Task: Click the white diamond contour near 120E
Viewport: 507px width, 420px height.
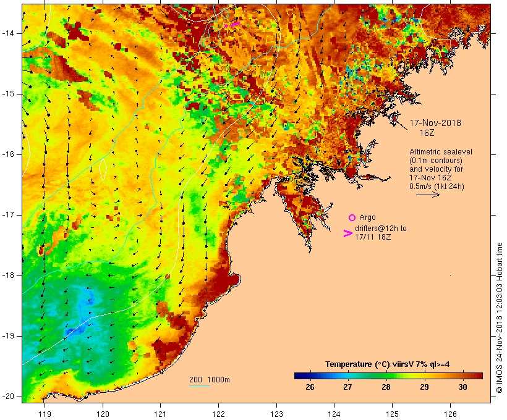Action: click(103, 169)
